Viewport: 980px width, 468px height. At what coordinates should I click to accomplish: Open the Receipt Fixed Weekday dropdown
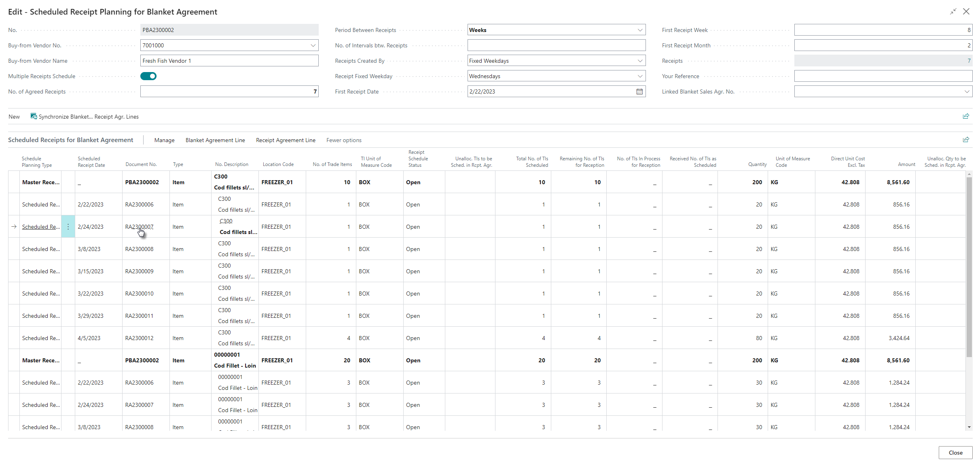(640, 76)
